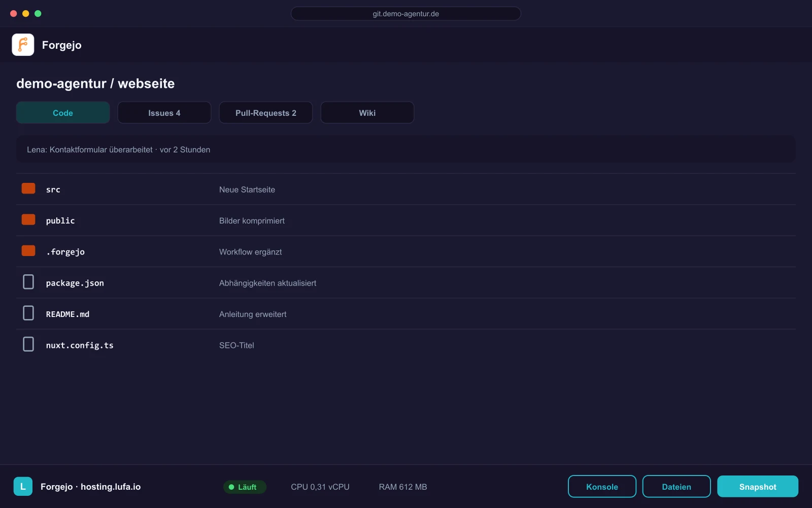Switch to the Code tab
This screenshot has height=508, width=812.
point(63,113)
